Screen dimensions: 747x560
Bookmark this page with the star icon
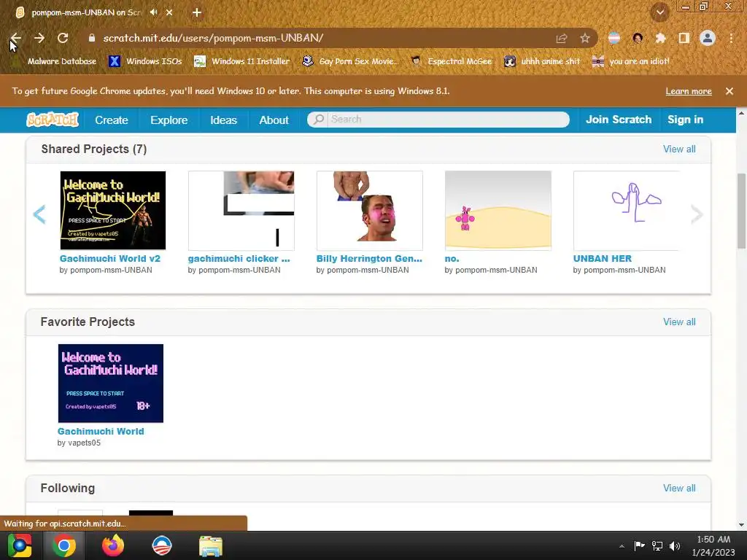pos(585,39)
